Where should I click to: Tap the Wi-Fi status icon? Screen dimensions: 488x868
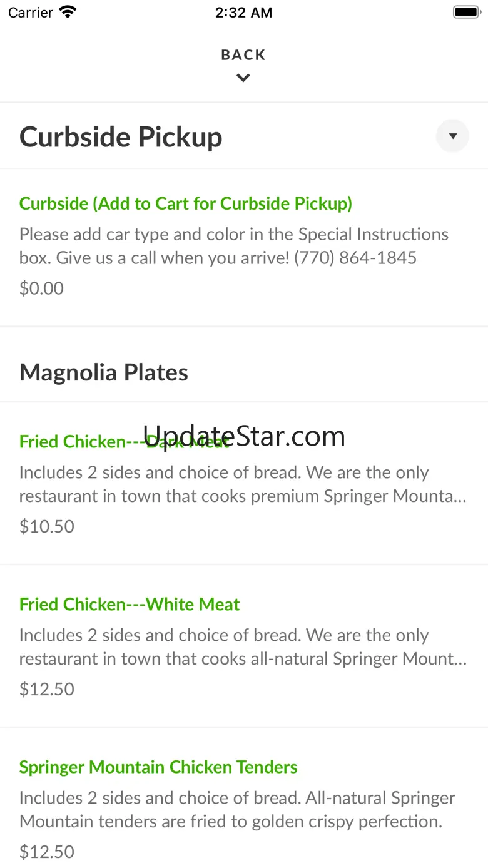(x=68, y=12)
